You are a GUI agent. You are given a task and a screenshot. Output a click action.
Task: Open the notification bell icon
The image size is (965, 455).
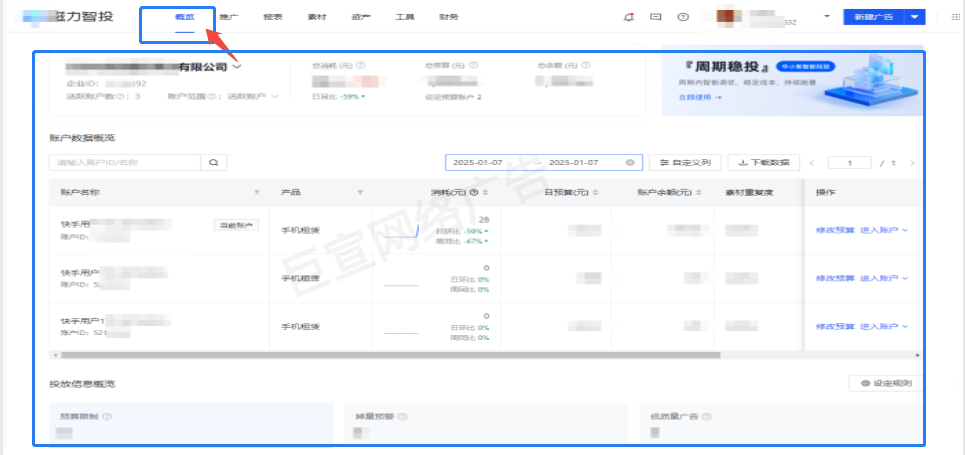pos(629,17)
